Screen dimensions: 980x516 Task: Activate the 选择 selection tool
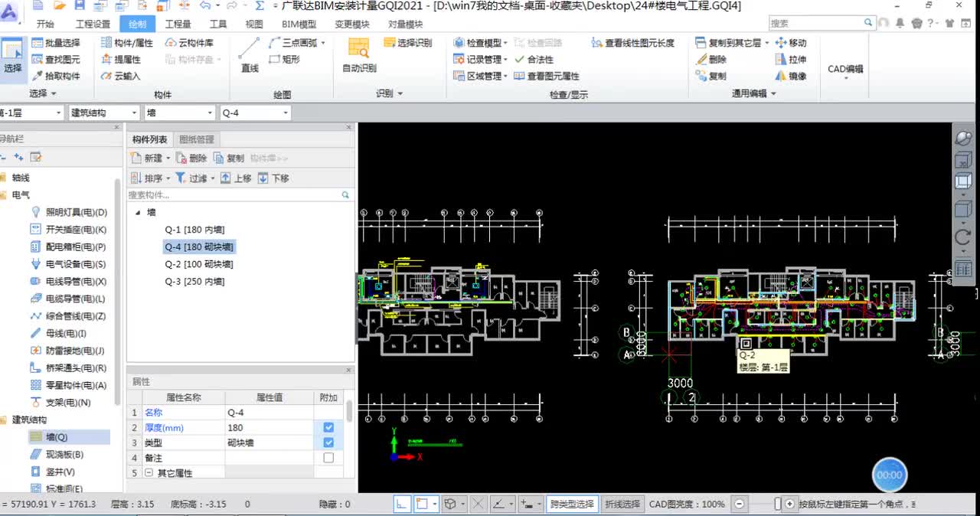13,57
